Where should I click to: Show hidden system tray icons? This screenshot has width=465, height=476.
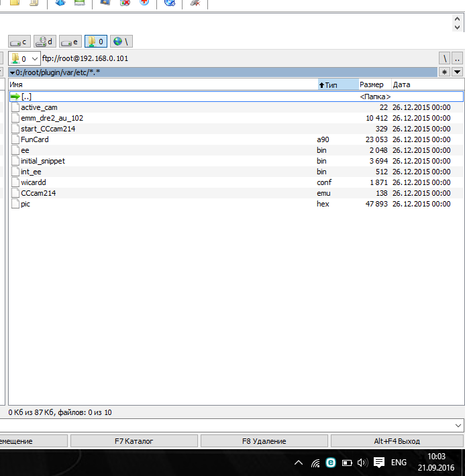click(299, 463)
